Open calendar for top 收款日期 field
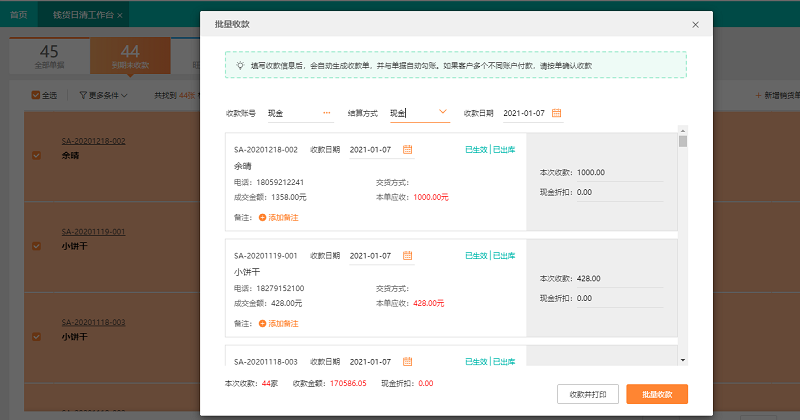Image resolution: width=800 pixels, height=420 pixels. (x=557, y=113)
